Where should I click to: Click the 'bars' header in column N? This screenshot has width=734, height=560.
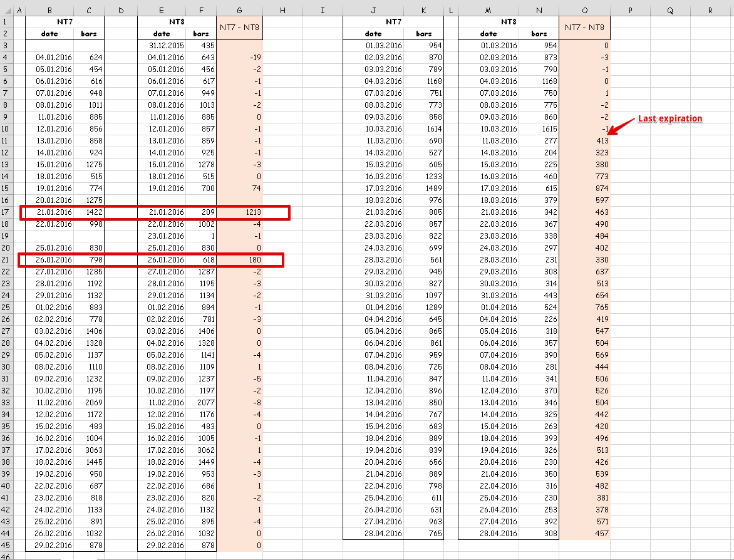pyautogui.click(x=539, y=34)
